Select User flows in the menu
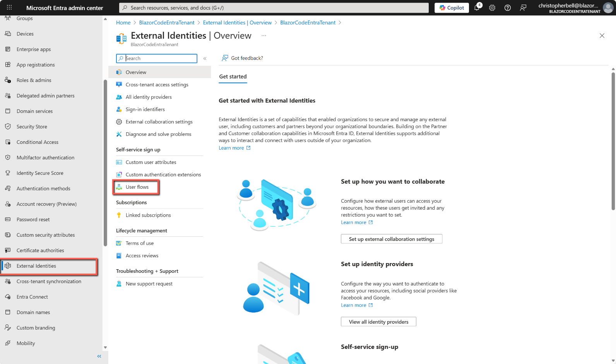Image resolution: width=616 pixels, height=364 pixels. click(137, 187)
